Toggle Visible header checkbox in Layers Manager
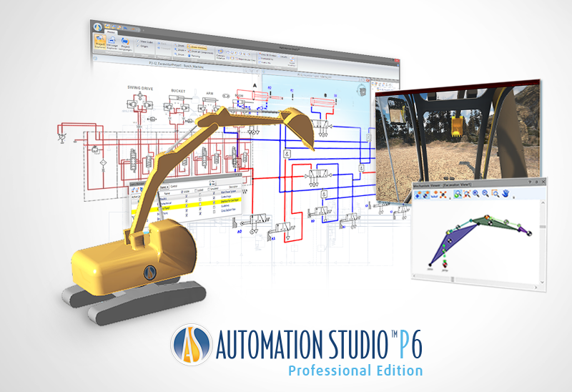The image size is (572, 392). click(x=182, y=192)
